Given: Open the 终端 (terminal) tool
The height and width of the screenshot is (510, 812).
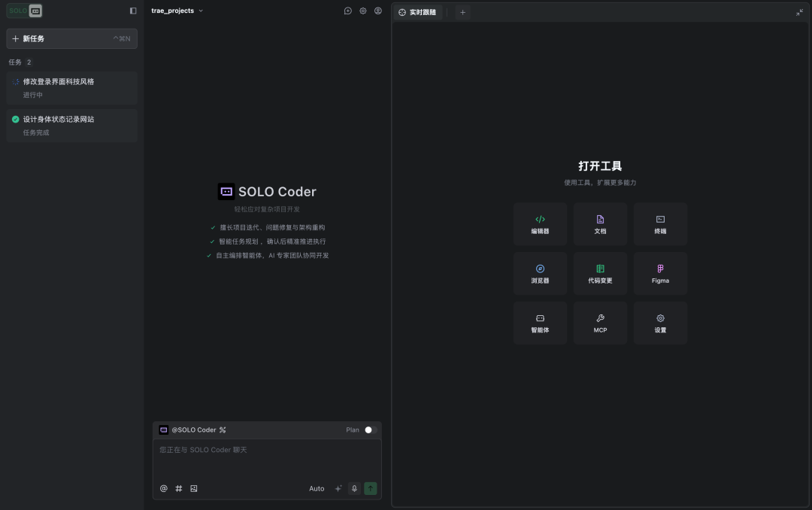Looking at the screenshot, I should (660, 224).
